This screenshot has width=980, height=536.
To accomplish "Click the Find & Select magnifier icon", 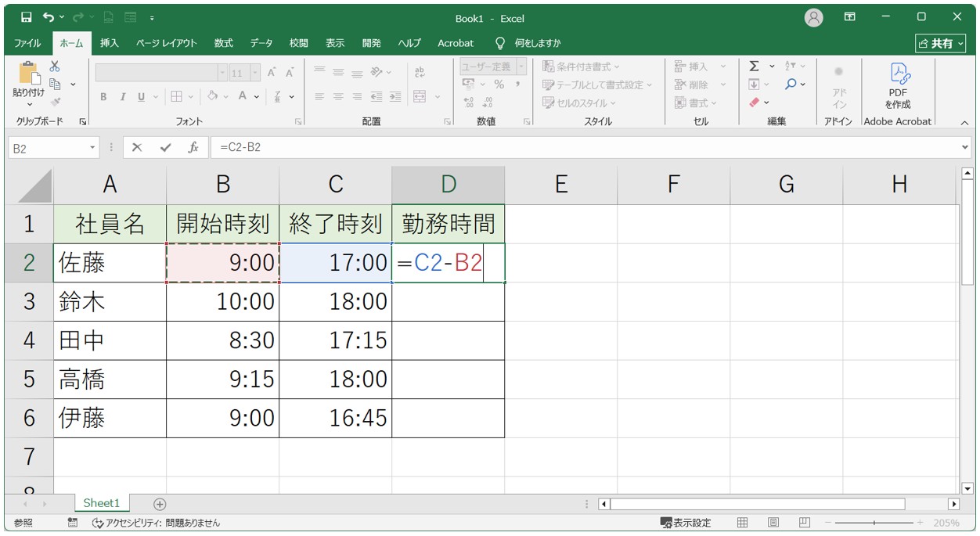I will pyautogui.click(x=791, y=84).
